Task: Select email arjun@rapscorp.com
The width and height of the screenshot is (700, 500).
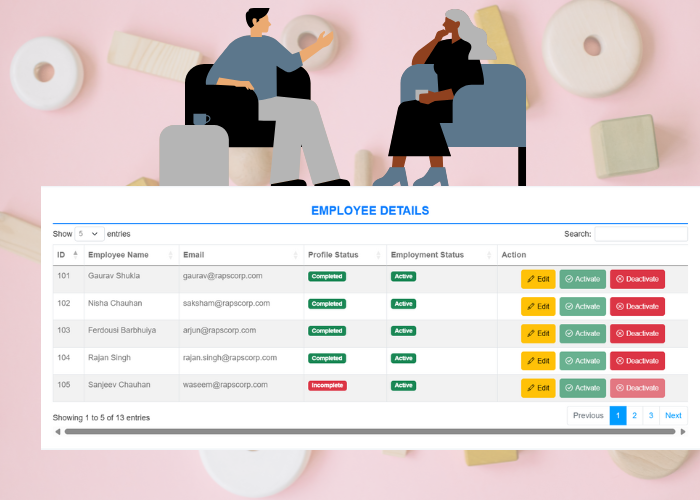Action: pos(219,330)
